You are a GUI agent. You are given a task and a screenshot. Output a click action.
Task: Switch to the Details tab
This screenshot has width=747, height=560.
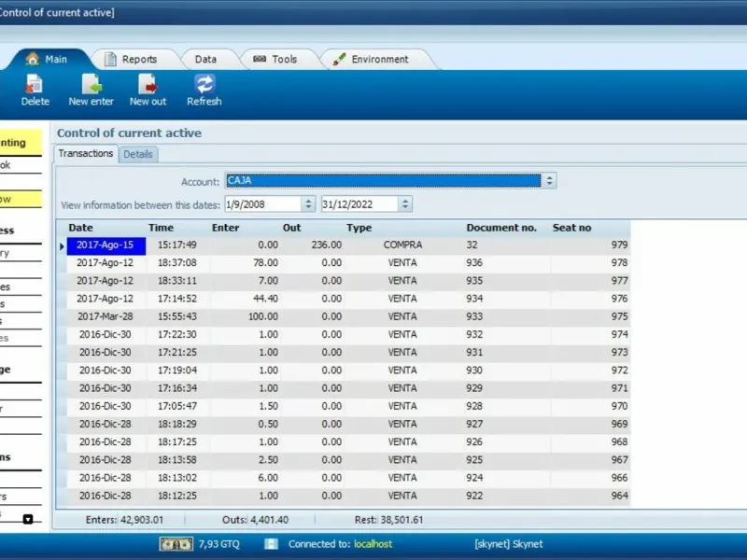(138, 154)
